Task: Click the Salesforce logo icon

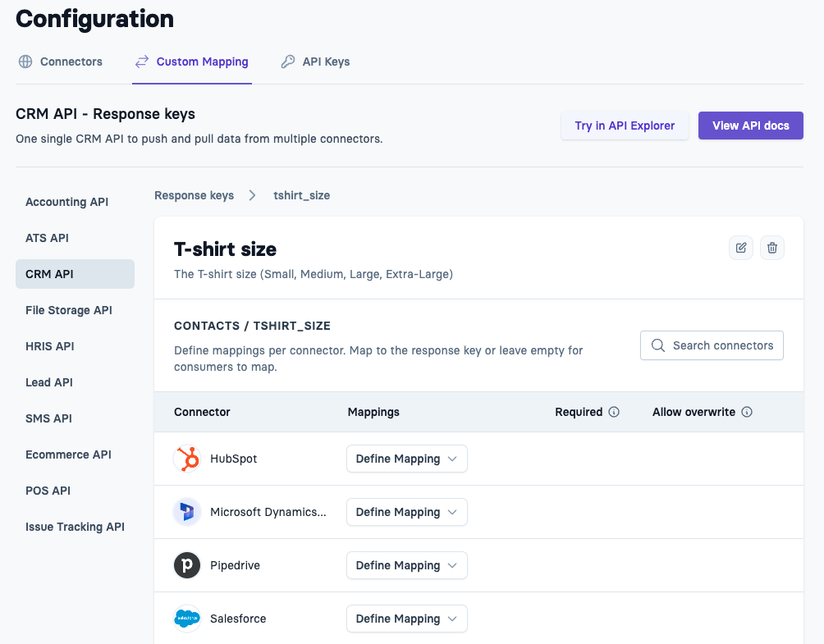Action: pos(187,619)
